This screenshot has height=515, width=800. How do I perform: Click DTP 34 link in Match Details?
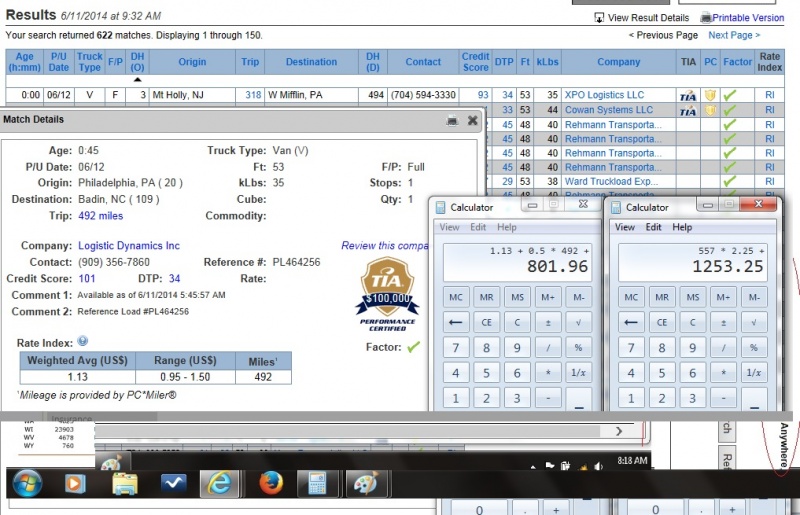click(174, 279)
